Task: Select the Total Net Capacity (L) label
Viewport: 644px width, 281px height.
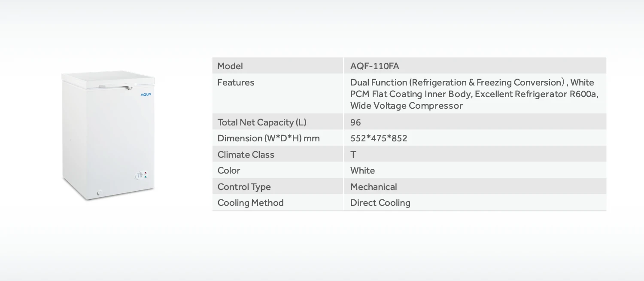Action: (262, 122)
